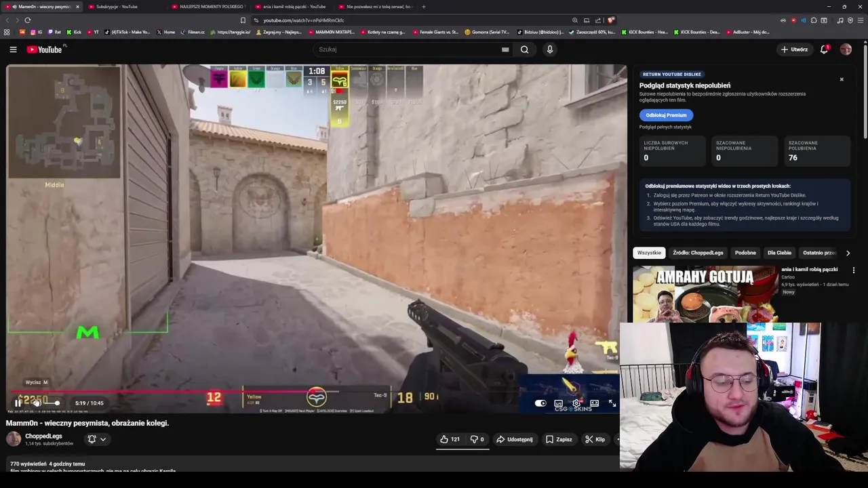Show more filter chips with right arrow
Viewport: 868px width, 488px height.
(848, 253)
